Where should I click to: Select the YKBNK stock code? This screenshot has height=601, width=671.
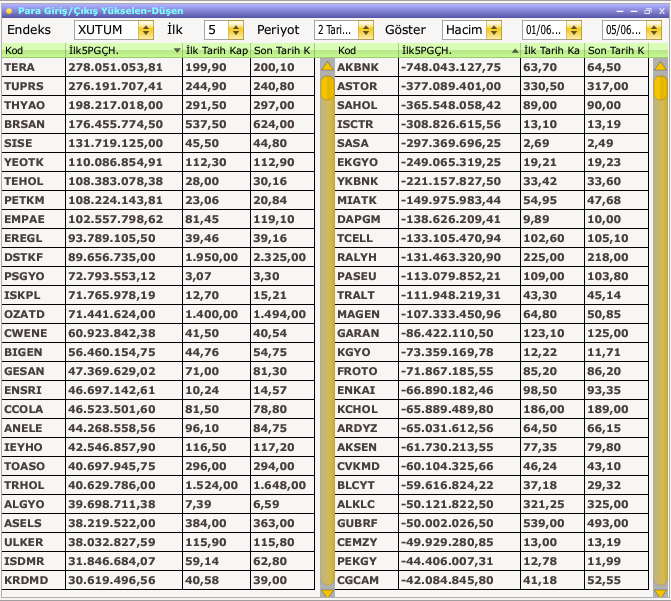pos(358,181)
